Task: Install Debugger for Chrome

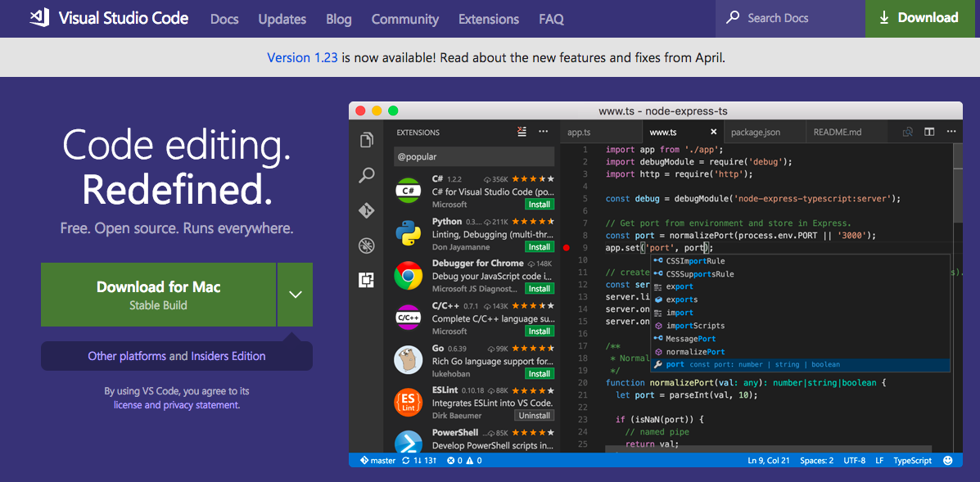Action: pyautogui.click(x=539, y=288)
